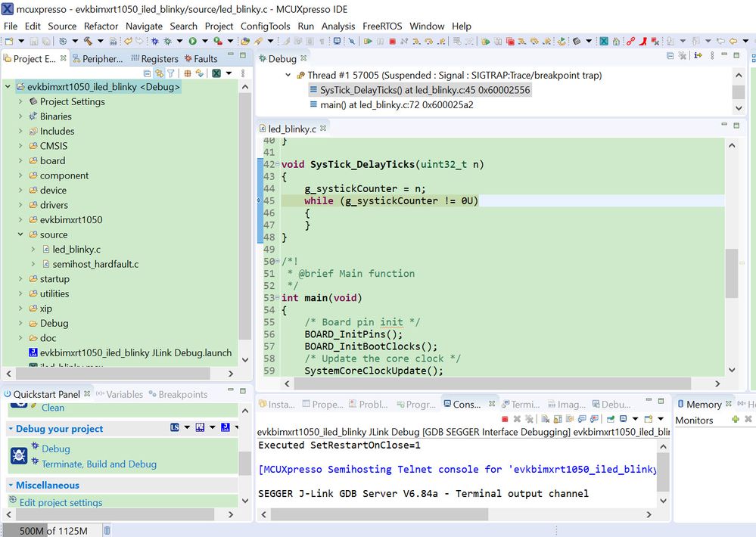Click the Resume all debug sessions icon
Viewport: 756px width, 537px height.
point(486,42)
